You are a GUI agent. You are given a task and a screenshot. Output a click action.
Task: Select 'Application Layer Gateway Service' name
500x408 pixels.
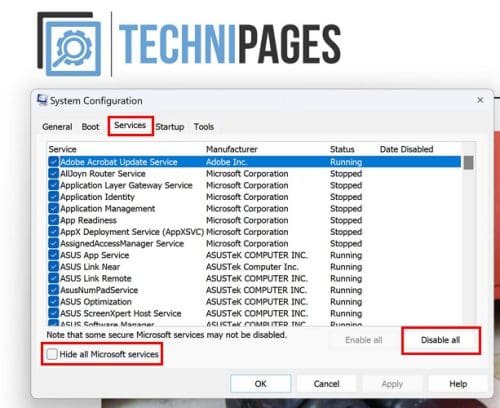click(126, 185)
